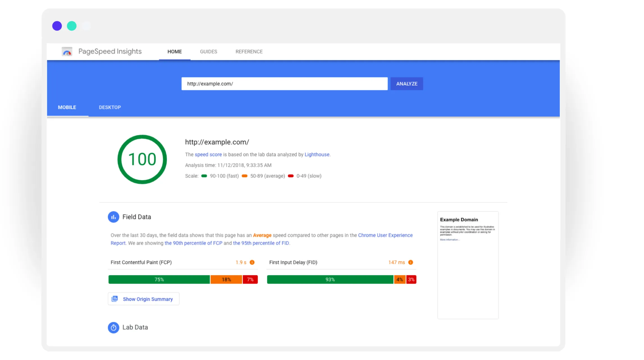Click the PageSpeed Insights logo icon
This screenshot has width=644, height=360.
click(67, 52)
